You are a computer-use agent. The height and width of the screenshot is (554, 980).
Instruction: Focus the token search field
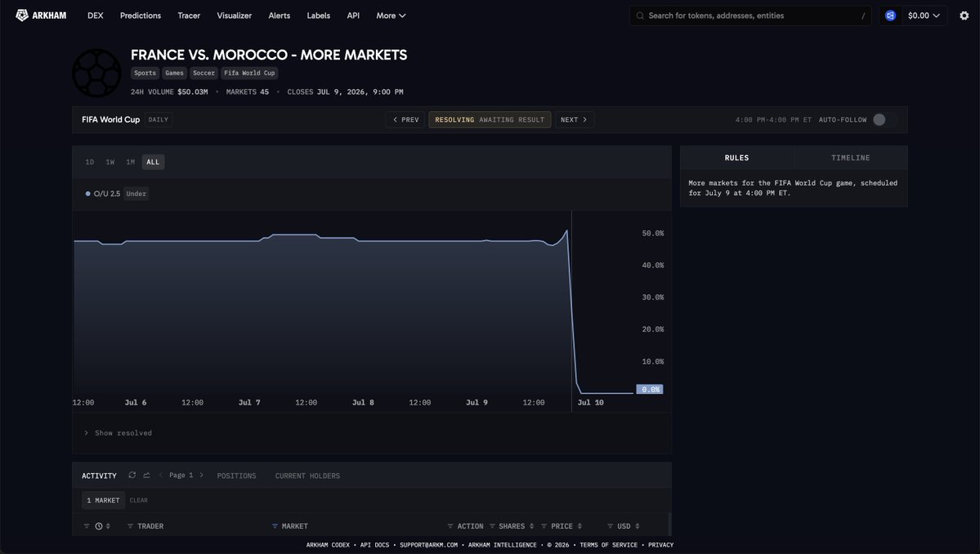(x=750, y=16)
